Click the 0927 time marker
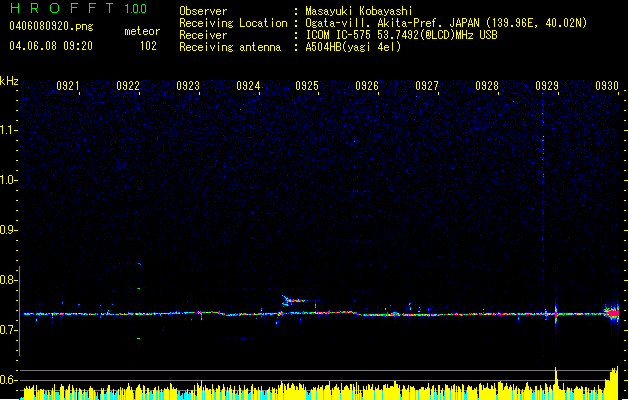The width and height of the screenshot is (629, 400). pos(427,85)
